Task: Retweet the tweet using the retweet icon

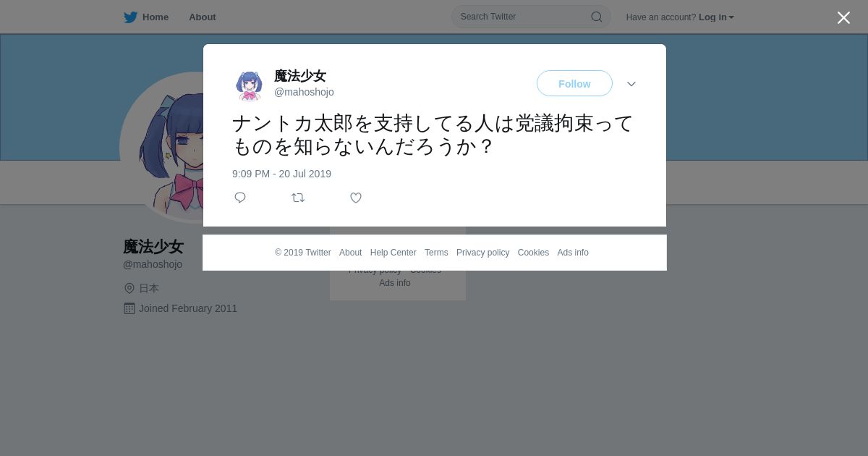Action: (298, 198)
